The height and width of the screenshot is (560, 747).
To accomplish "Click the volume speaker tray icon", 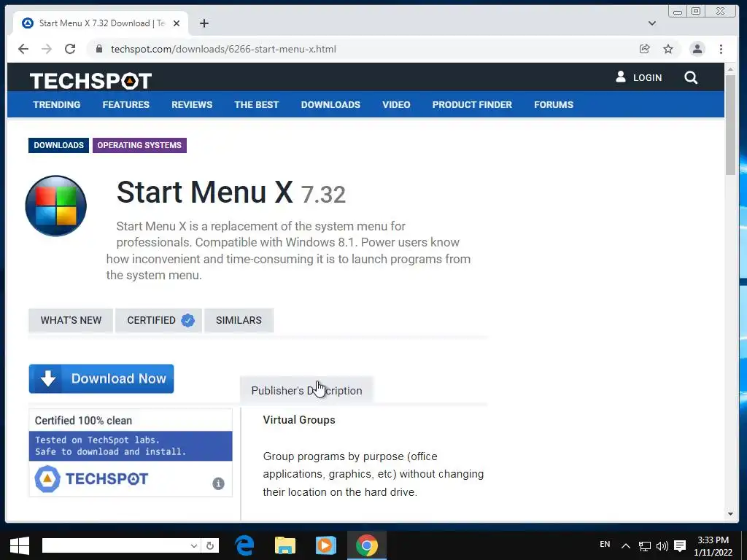I will point(662,546).
